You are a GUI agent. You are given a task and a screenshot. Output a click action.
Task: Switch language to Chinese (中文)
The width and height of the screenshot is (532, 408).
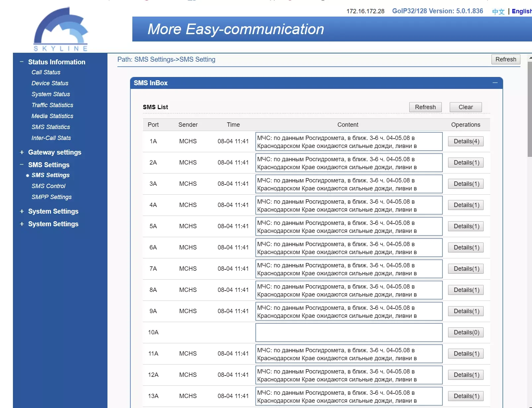pos(498,12)
